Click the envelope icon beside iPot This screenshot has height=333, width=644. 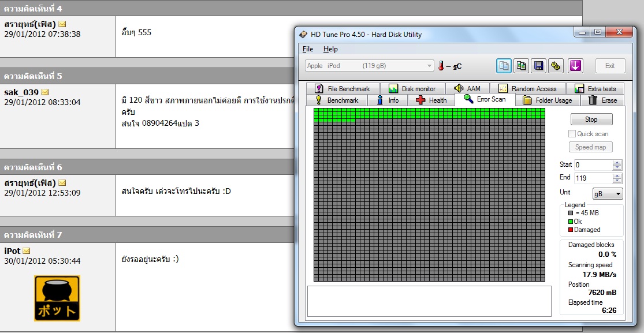(x=26, y=251)
